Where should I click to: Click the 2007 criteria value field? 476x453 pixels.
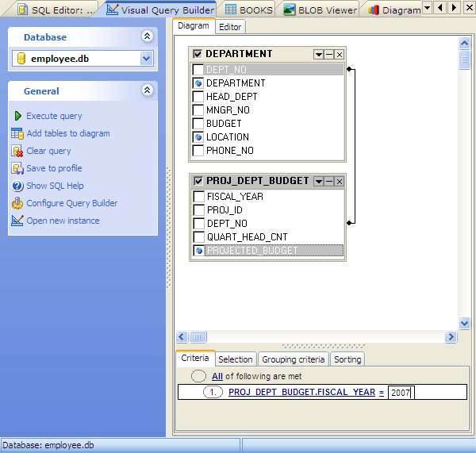(401, 392)
